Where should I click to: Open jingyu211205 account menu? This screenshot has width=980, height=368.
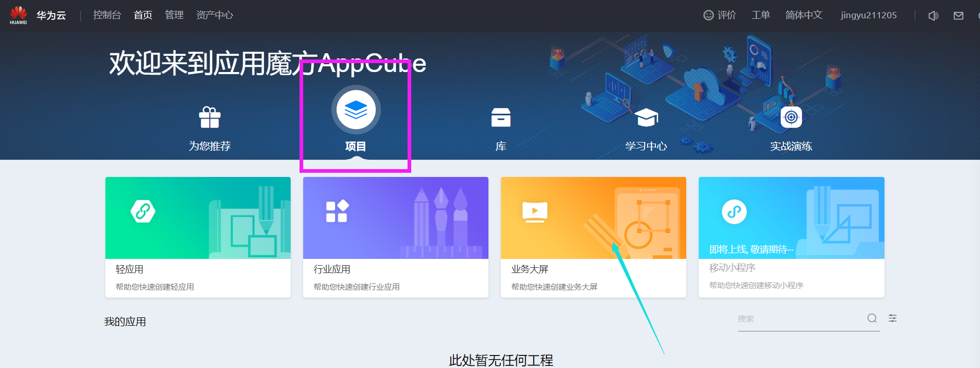pos(869,15)
